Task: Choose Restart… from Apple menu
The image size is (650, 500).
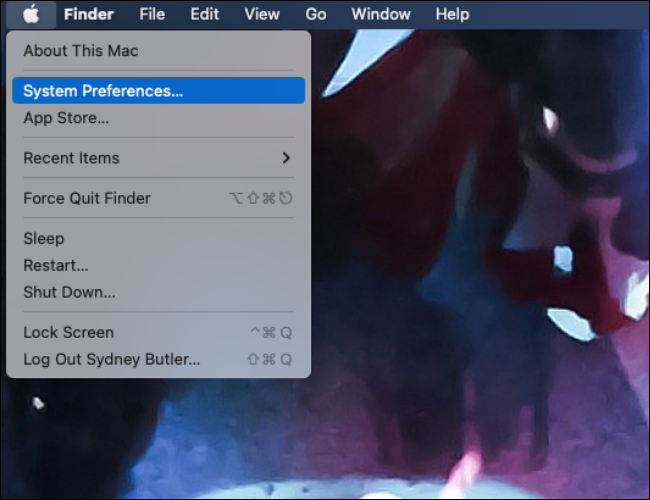Action: coord(158,265)
